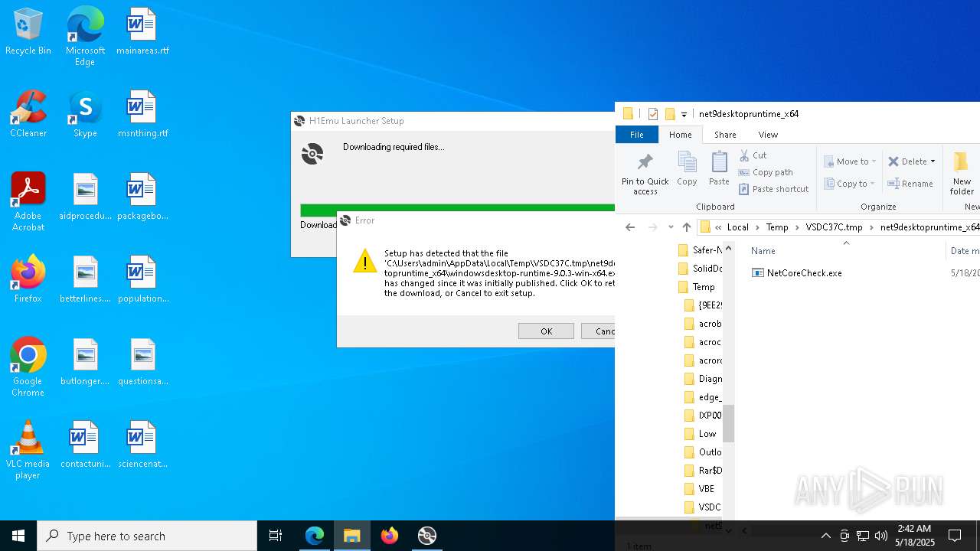Switch to the View ribbon tab
980x551 pixels.
(768, 135)
